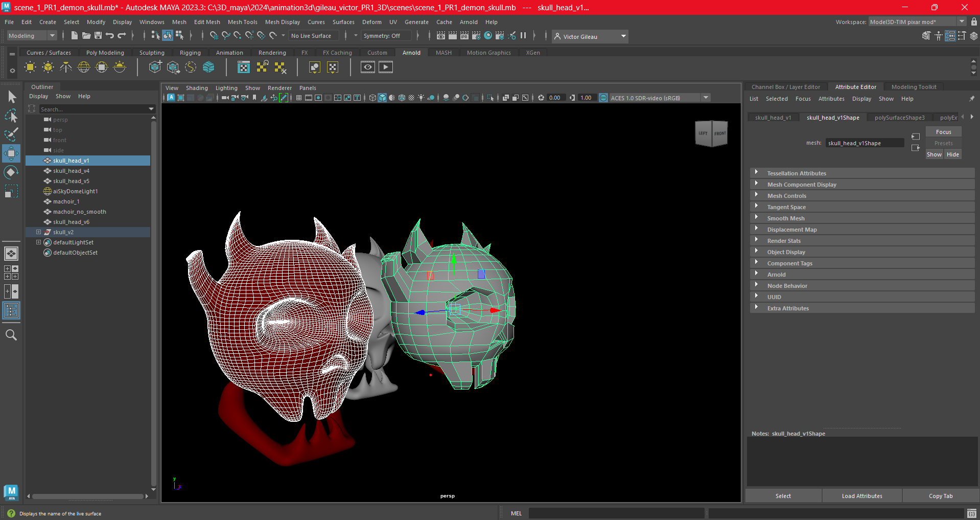Viewport: 980px width, 520px height.
Task: Open the Victor Gileau account dropdown
Action: [x=590, y=36]
